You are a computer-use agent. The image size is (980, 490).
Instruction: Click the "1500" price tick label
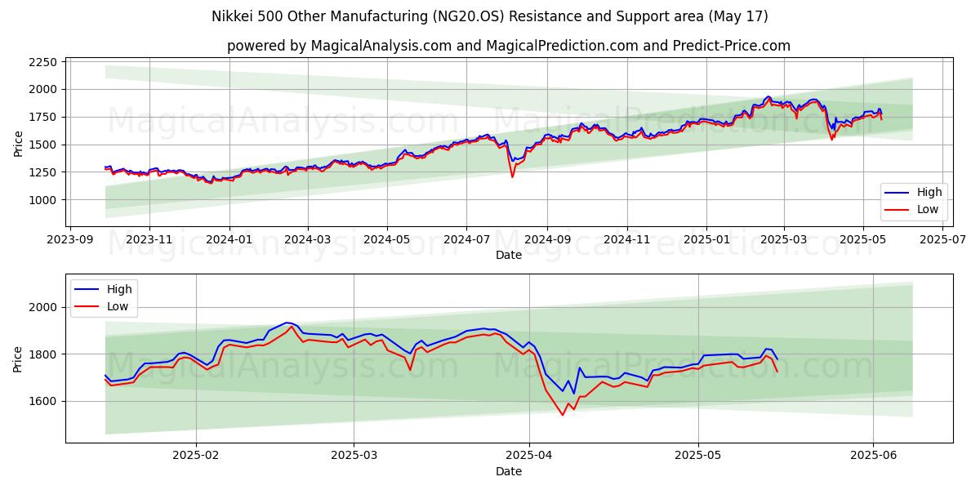coord(43,145)
